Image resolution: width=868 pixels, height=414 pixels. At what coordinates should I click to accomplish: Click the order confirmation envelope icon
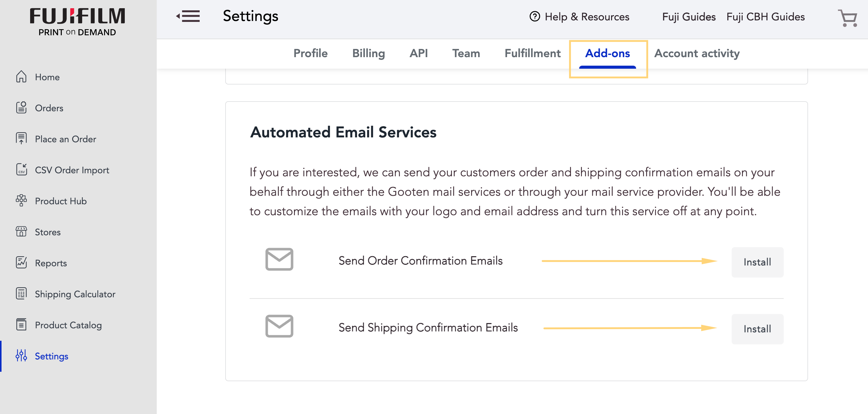[279, 259]
